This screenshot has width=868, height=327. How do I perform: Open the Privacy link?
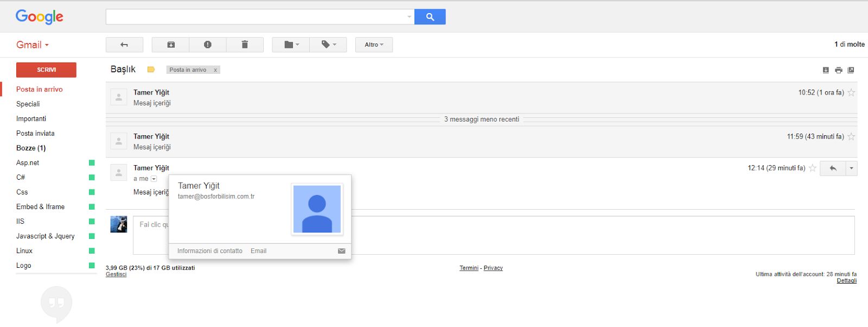pos(493,268)
